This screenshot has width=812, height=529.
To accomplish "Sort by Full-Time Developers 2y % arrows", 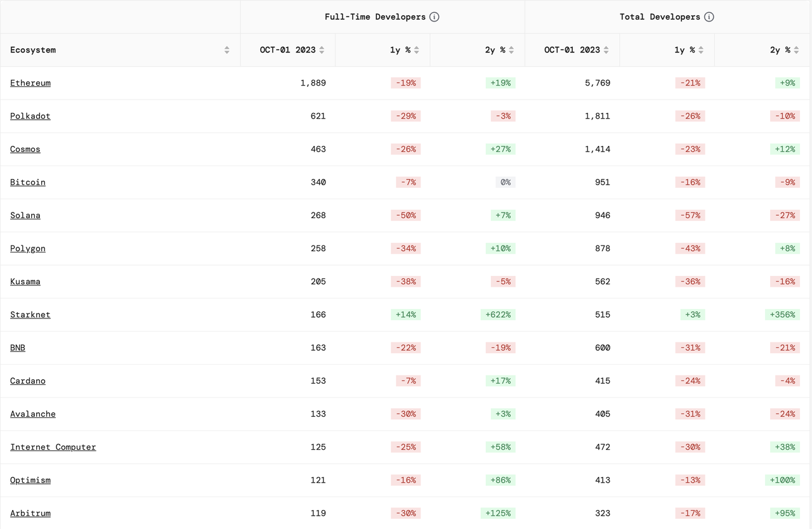I will click(511, 50).
